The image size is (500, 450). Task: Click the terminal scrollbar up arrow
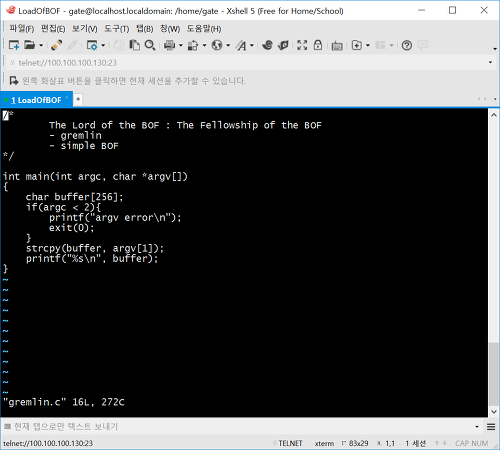[x=494, y=115]
